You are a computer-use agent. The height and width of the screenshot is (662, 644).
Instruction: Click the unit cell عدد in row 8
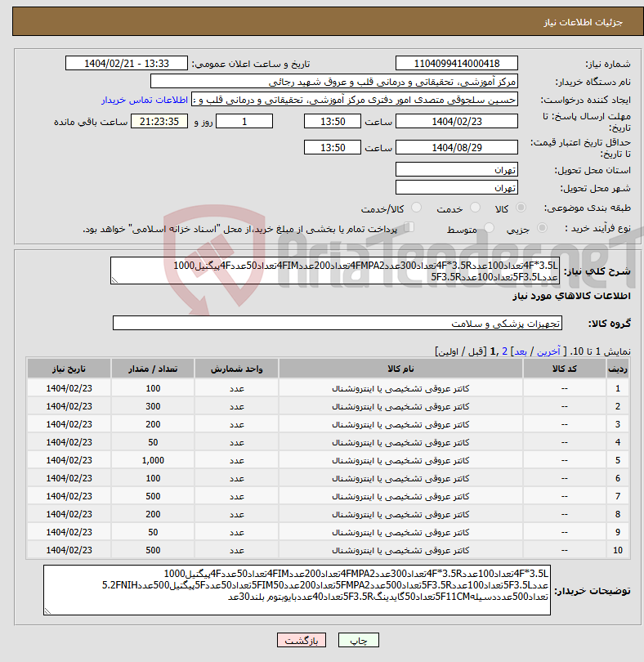pyautogui.click(x=236, y=514)
